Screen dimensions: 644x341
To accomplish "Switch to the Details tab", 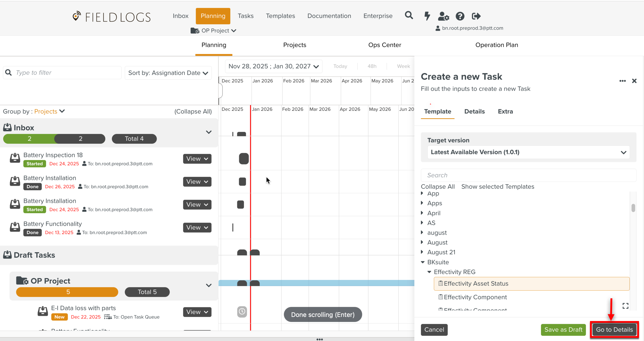I will [x=474, y=112].
